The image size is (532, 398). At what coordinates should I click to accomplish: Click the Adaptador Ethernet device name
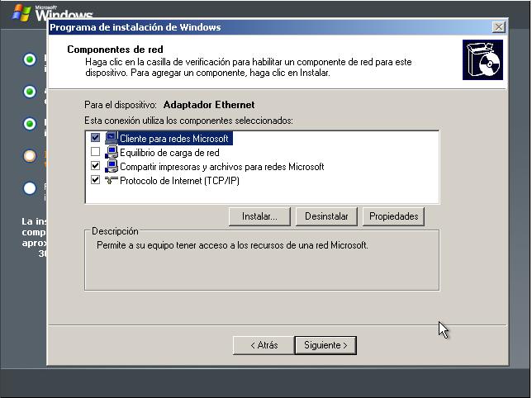click(209, 105)
